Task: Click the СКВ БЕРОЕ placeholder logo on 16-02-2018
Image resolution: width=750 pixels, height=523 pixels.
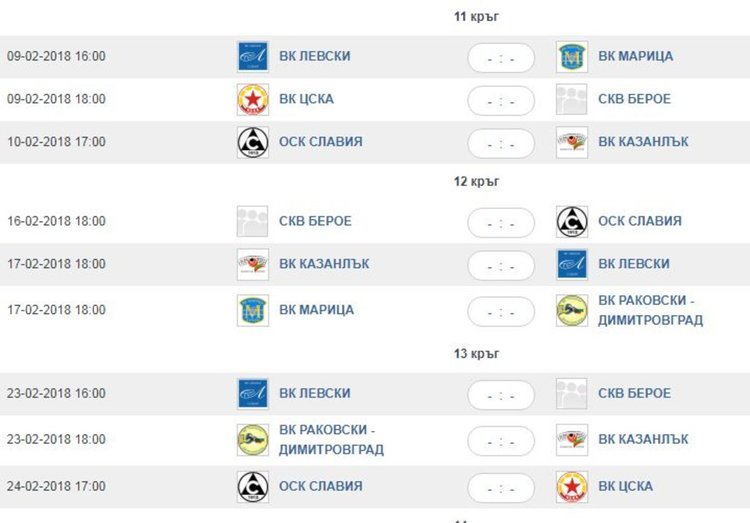Action: click(252, 221)
